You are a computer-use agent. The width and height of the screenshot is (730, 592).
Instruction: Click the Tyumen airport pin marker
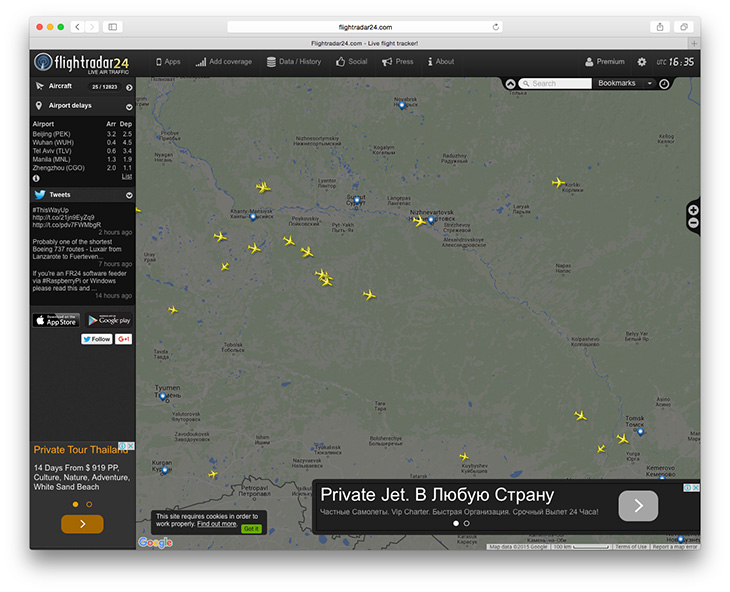pos(162,396)
